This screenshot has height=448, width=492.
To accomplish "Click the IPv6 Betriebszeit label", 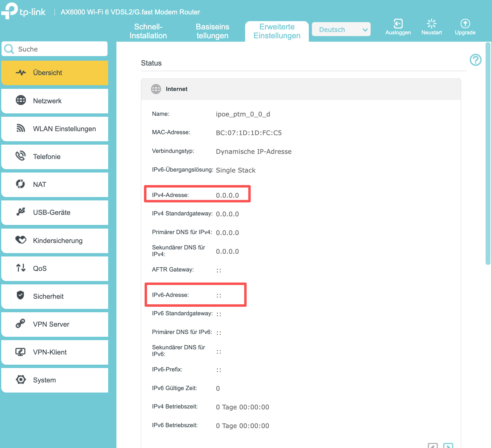I will pyautogui.click(x=175, y=425).
